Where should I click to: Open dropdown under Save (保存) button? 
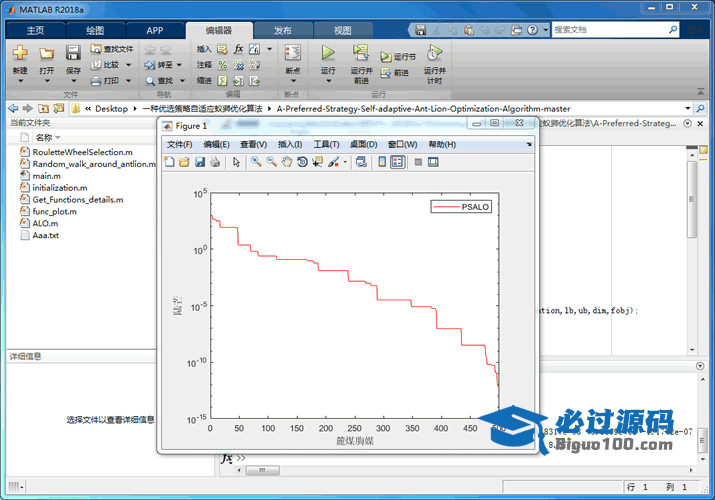pos(73,81)
